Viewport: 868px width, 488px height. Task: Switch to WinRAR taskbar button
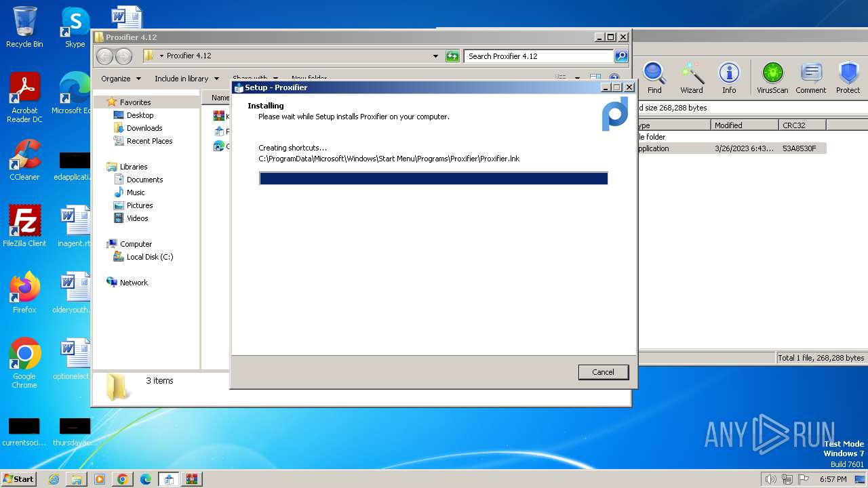coord(192,479)
